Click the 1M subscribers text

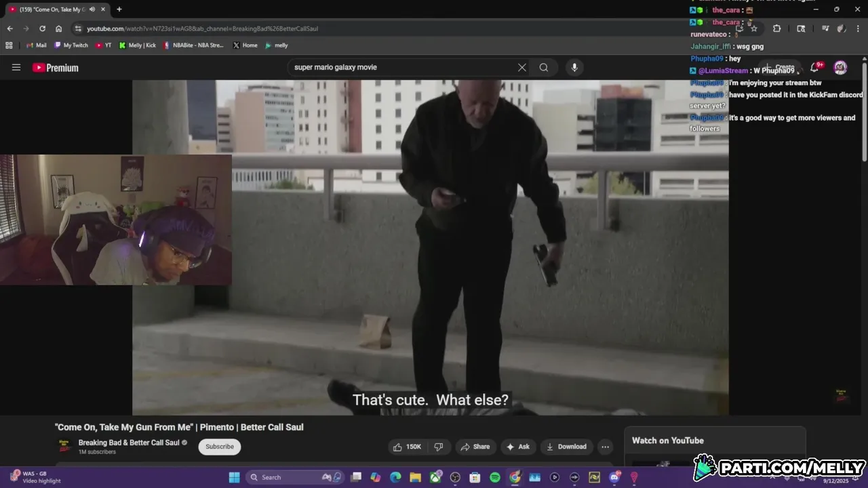click(97, 452)
